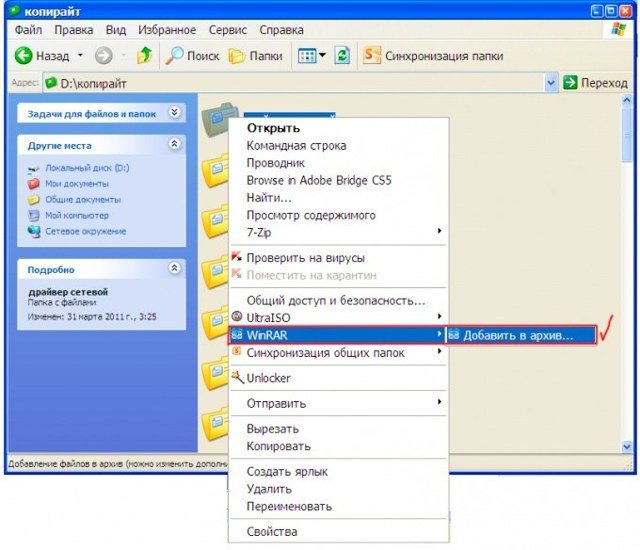Open Поиск search in toolbar
Image resolution: width=640 pixels, height=550 pixels.
pos(192,55)
